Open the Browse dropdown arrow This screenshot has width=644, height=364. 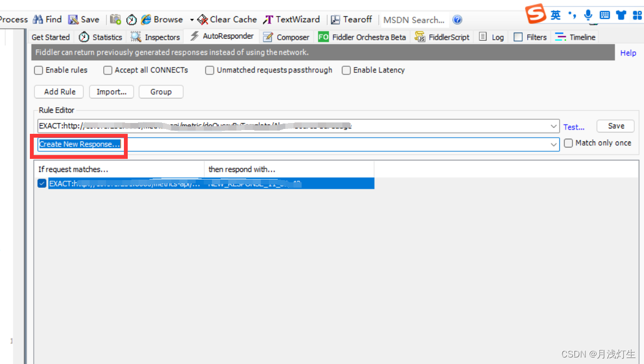pos(191,20)
